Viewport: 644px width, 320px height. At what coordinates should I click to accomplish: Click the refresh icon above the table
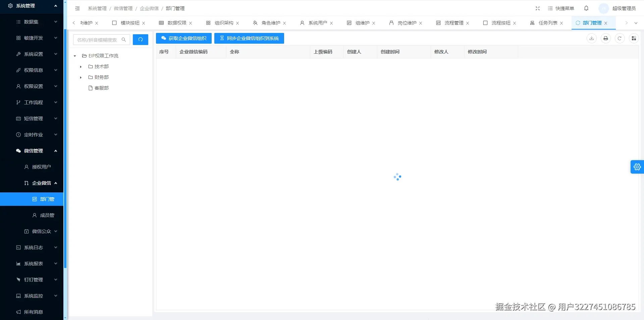pos(620,38)
